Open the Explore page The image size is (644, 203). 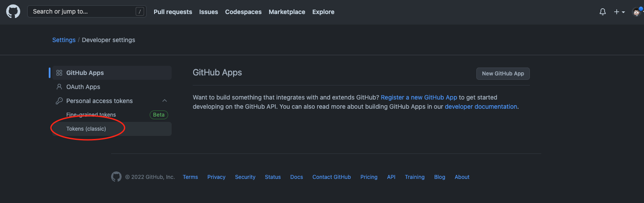click(323, 12)
